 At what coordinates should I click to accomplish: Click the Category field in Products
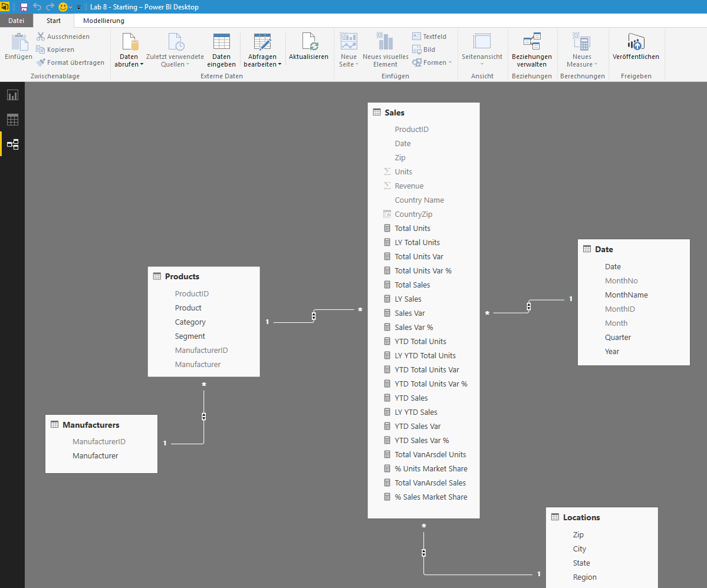click(x=190, y=322)
